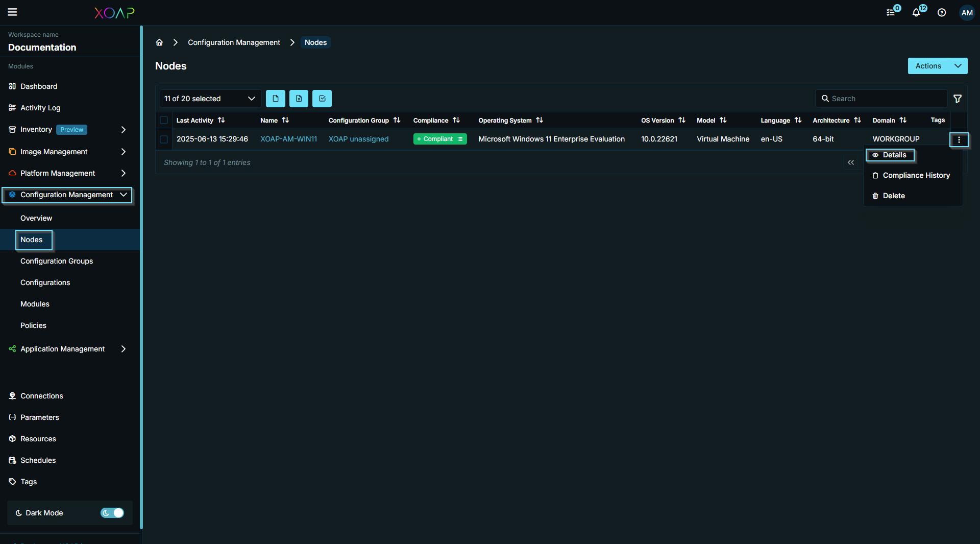Navigate to Configuration Groups
This screenshot has height=544, width=980.
[57, 261]
